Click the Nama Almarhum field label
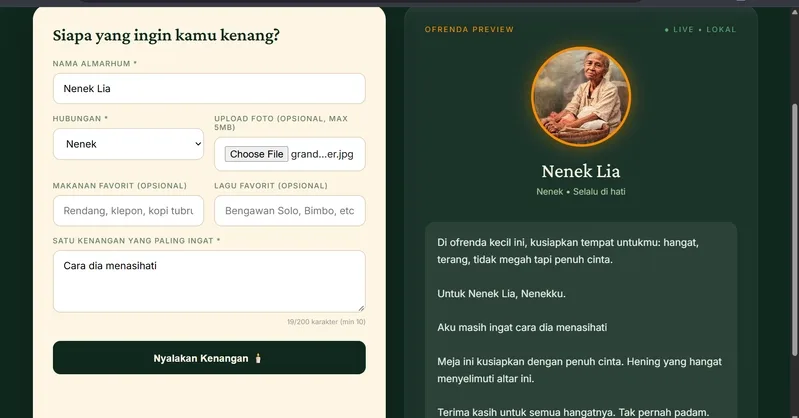The width and height of the screenshot is (799, 418). [x=95, y=64]
